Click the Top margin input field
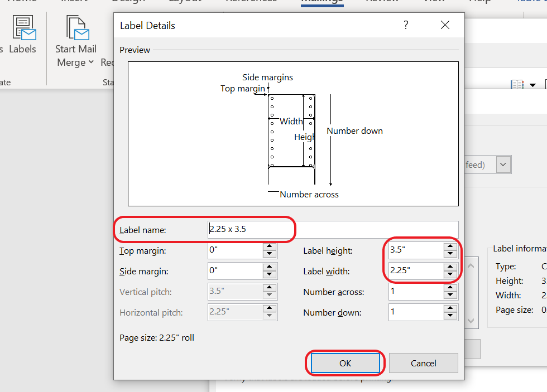The image size is (547, 392). (x=234, y=250)
